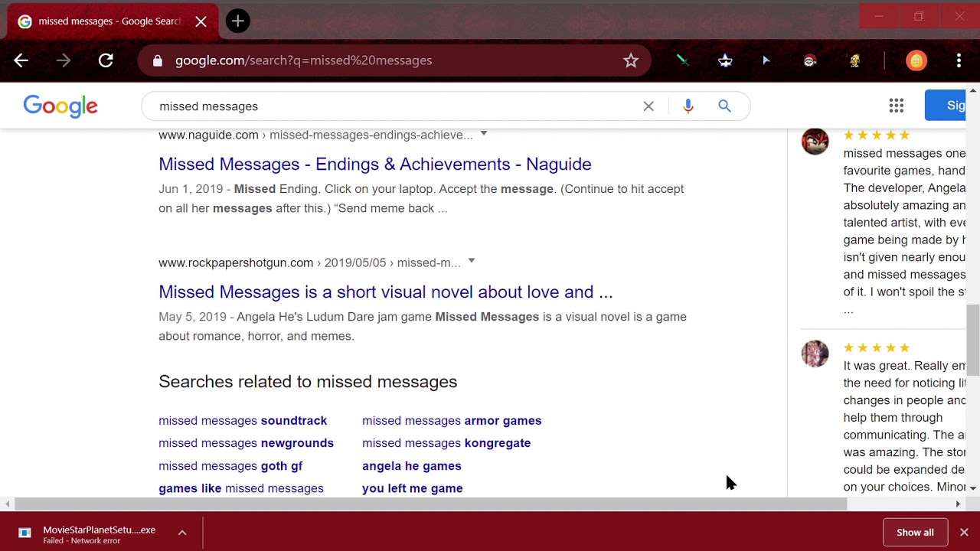
Task: Click the green sword extension icon
Action: 682,60
